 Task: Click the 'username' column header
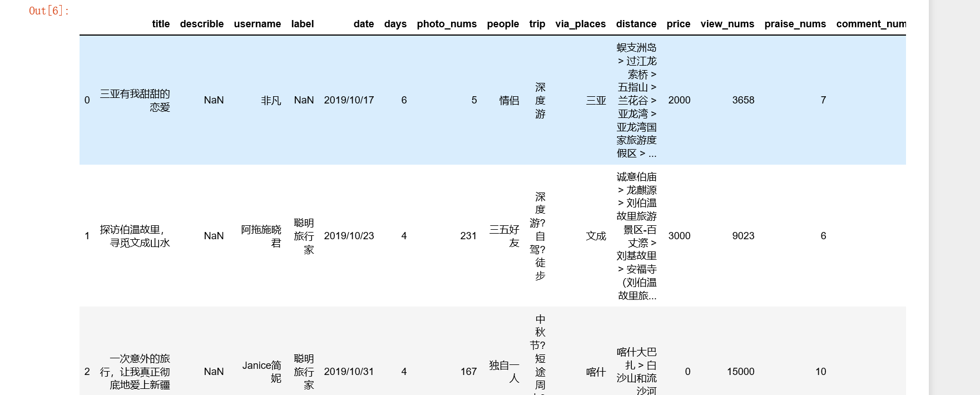point(258,24)
